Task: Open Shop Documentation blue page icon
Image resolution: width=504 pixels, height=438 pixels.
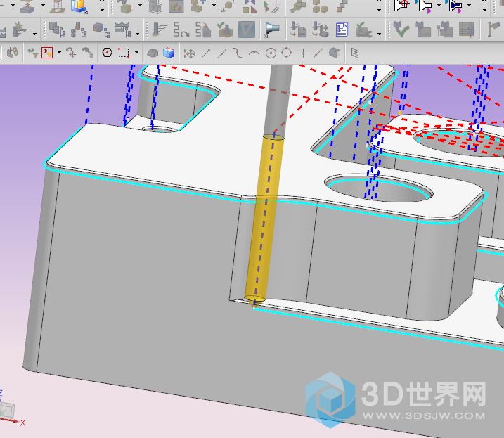Action: point(341,30)
